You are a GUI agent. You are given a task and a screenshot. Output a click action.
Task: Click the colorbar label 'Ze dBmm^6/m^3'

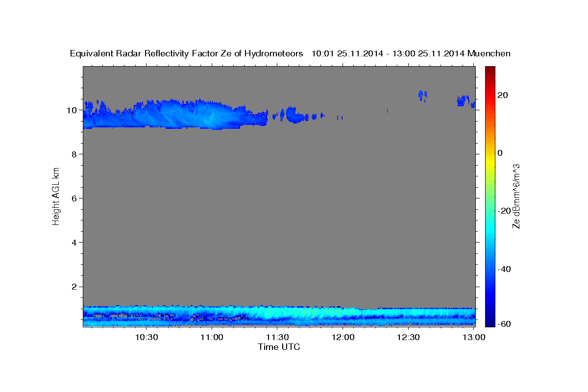[516, 196]
